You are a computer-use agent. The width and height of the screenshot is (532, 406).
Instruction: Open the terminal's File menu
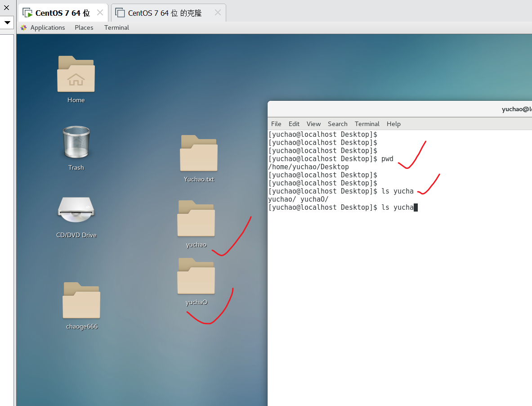click(x=276, y=124)
